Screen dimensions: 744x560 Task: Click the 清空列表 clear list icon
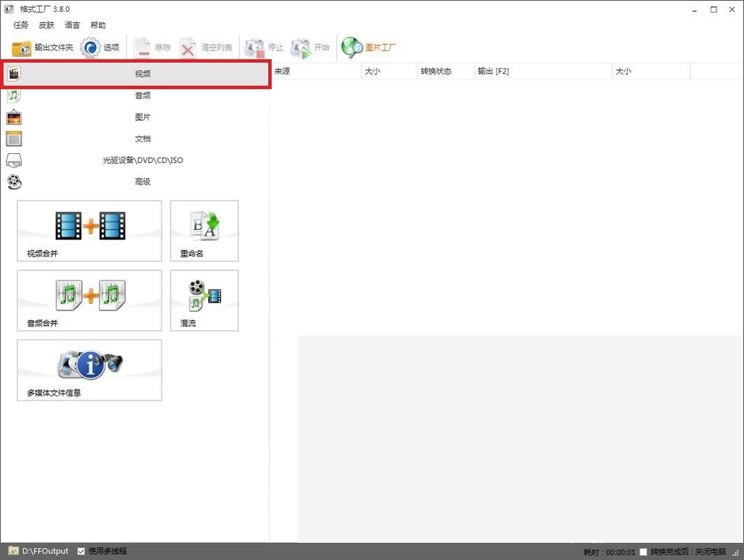(188, 48)
